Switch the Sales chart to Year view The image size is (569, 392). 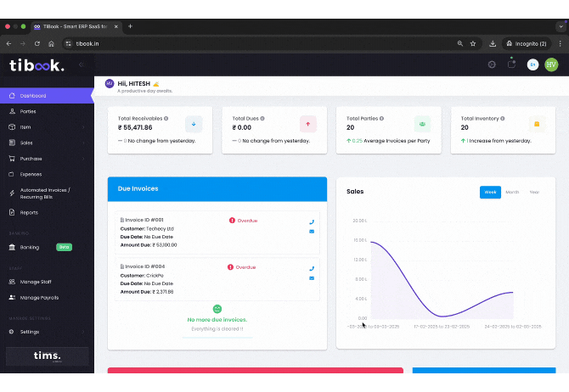point(534,192)
